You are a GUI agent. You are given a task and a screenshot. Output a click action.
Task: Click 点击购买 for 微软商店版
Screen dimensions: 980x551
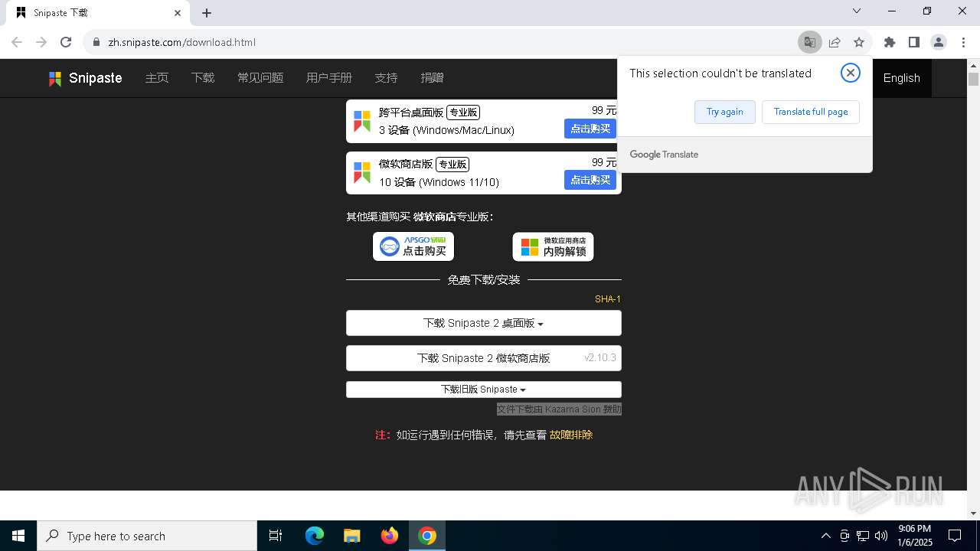tap(590, 180)
